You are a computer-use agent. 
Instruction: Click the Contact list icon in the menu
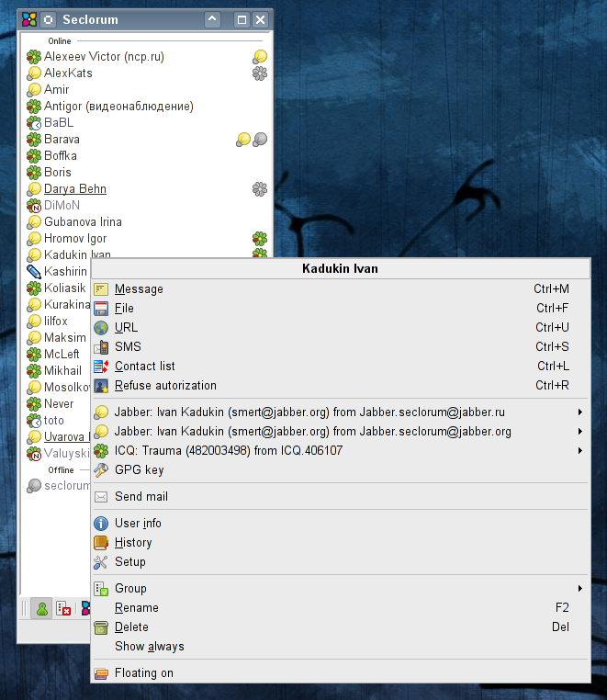pyautogui.click(x=101, y=366)
